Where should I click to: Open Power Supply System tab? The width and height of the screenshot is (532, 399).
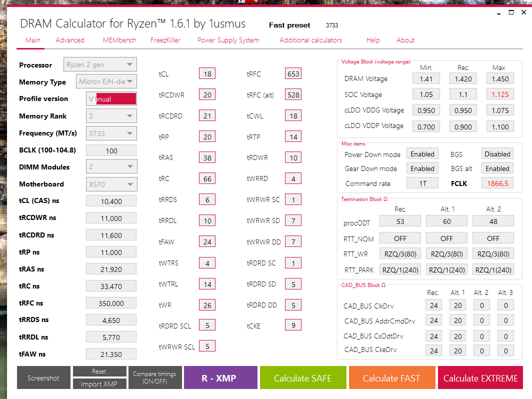(228, 40)
